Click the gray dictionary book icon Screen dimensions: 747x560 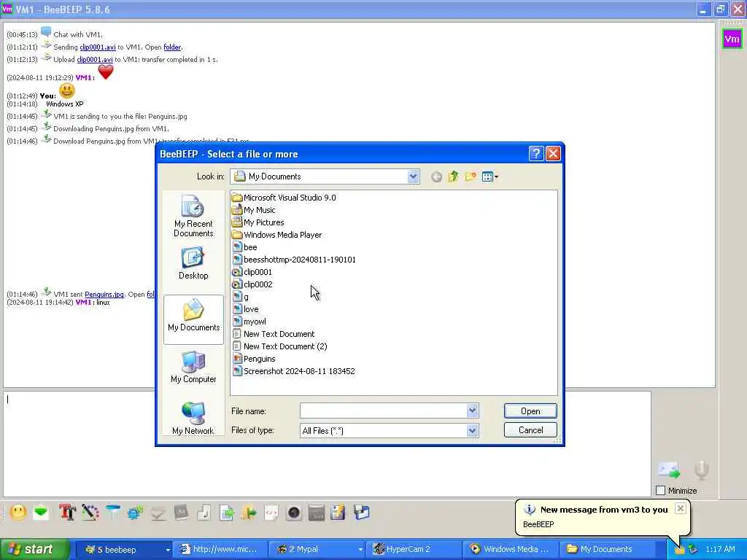[181, 513]
